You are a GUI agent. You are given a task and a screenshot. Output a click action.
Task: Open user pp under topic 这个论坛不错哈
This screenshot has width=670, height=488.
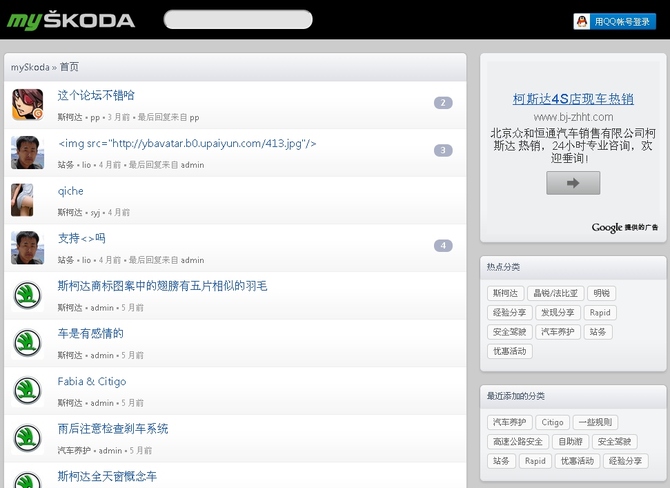[95, 118]
